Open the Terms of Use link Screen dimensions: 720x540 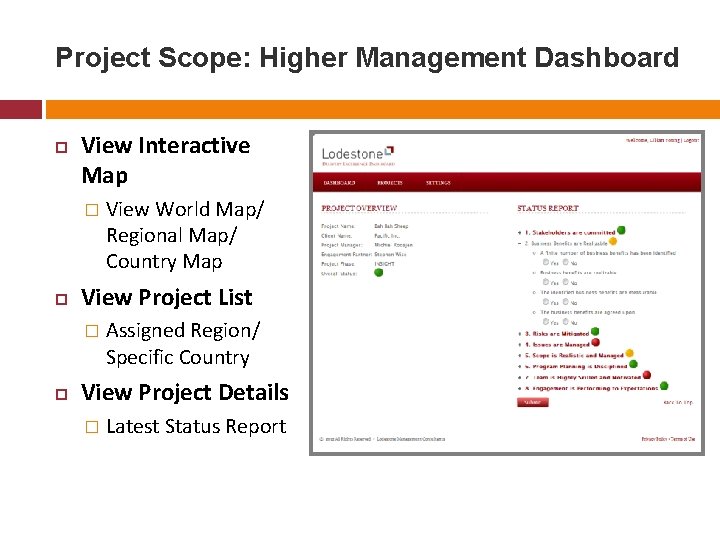pyautogui.click(x=683, y=439)
